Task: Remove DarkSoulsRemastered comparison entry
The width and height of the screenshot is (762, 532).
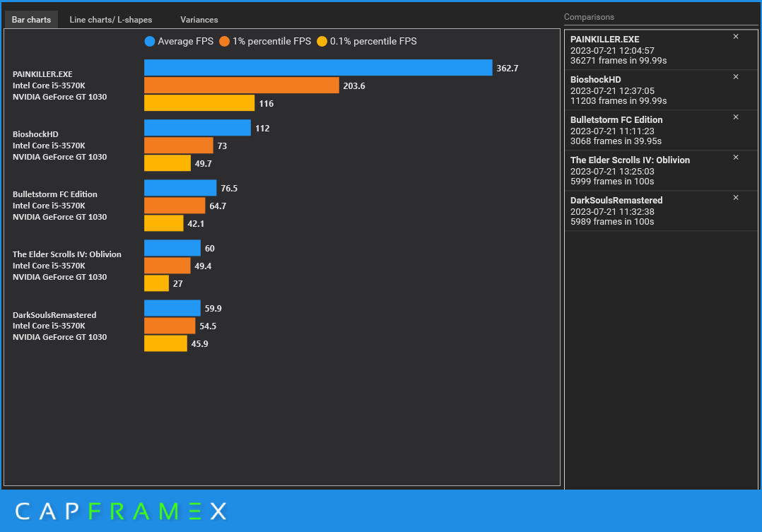Action: point(736,198)
